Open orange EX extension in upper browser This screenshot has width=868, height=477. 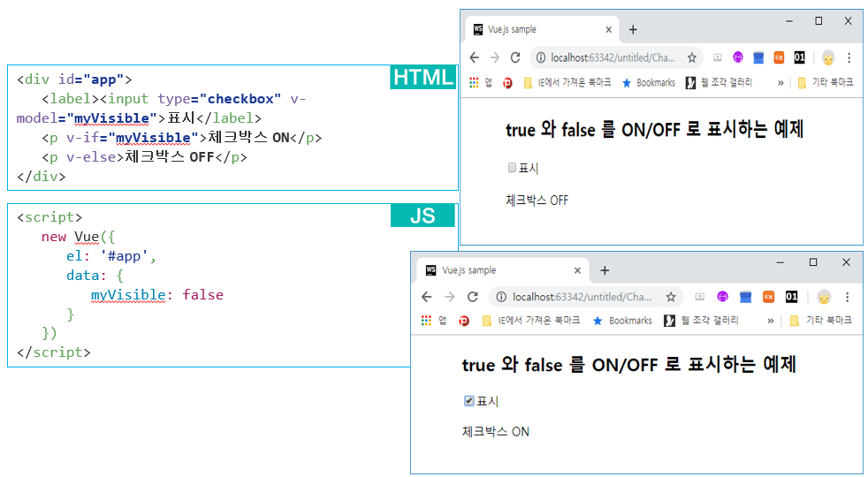779,57
